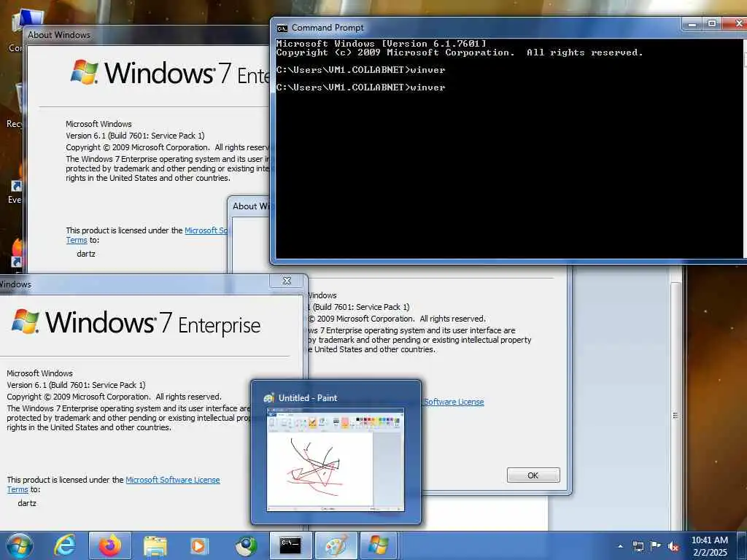Screen dimensions: 747x560
Task: Open Windows Explorer folder icon in taskbar
Action: 155,545
